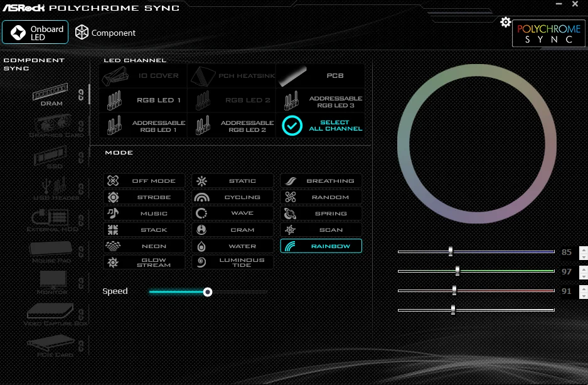588x385 pixels.
Task: Click the Glow Stream mode icon
Action: [x=113, y=262]
